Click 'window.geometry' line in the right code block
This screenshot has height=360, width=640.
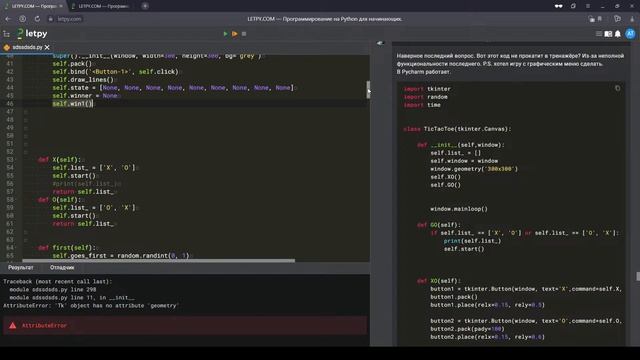[x=474, y=169]
